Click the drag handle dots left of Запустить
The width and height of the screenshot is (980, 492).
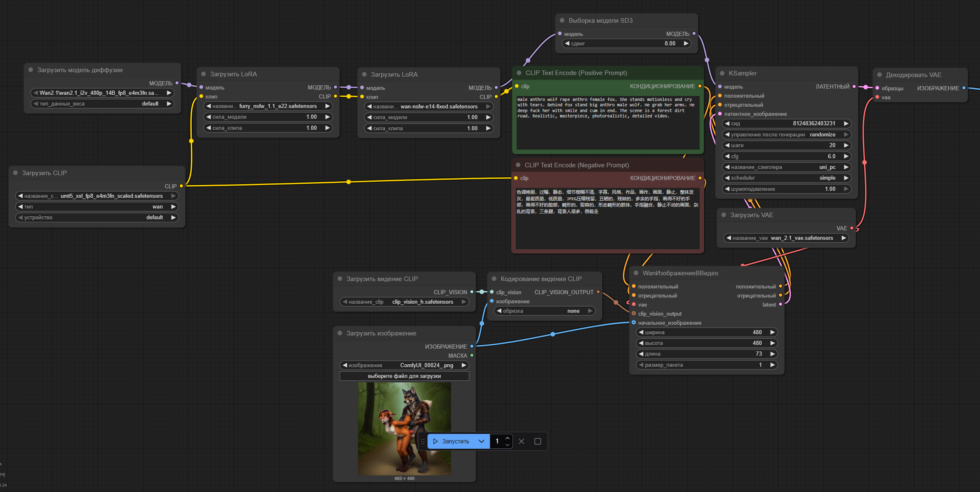423,441
